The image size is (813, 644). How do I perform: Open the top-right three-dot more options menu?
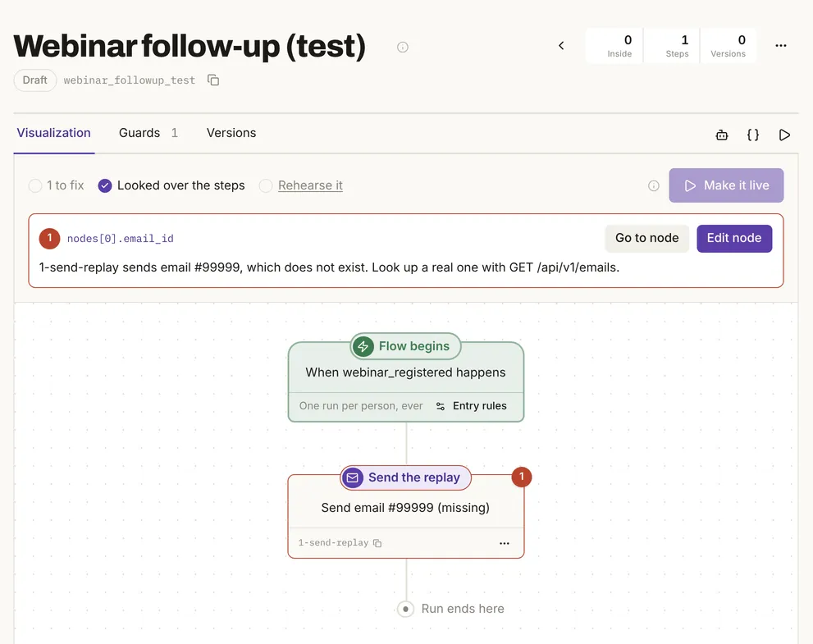pyautogui.click(x=781, y=46)
